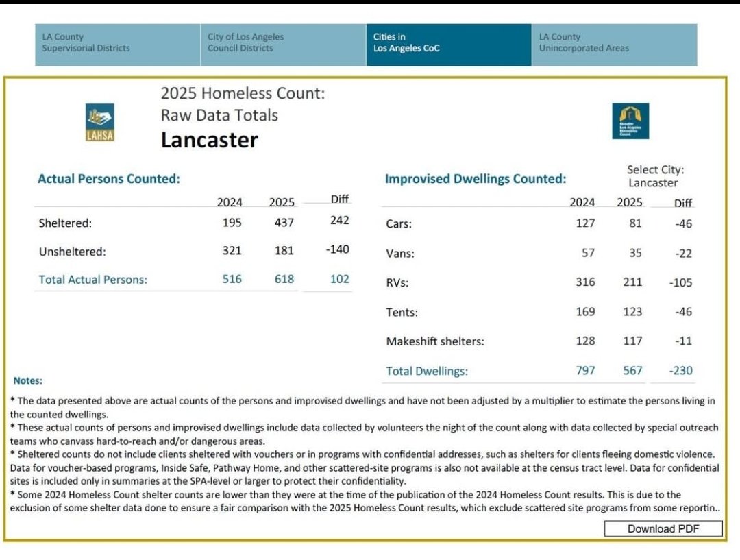Click the Total Dwellings label

coord(427,371)
